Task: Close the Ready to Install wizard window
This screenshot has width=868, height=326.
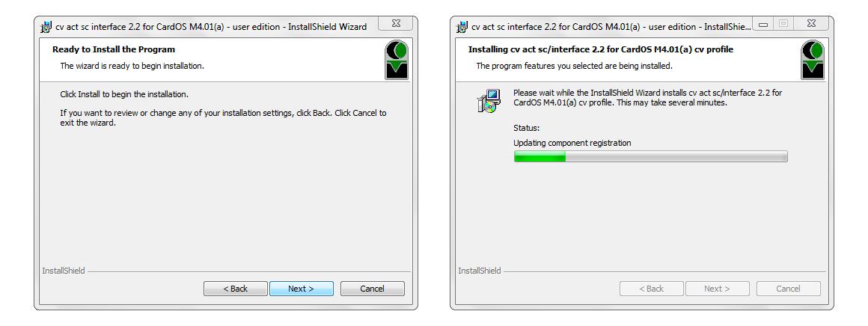Action: click(396, 23)
